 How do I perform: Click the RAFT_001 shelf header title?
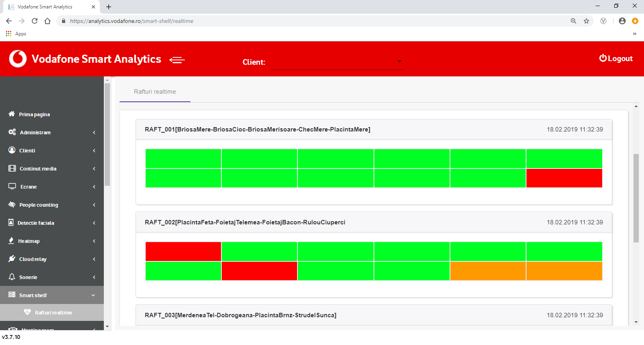pos(258,129)
